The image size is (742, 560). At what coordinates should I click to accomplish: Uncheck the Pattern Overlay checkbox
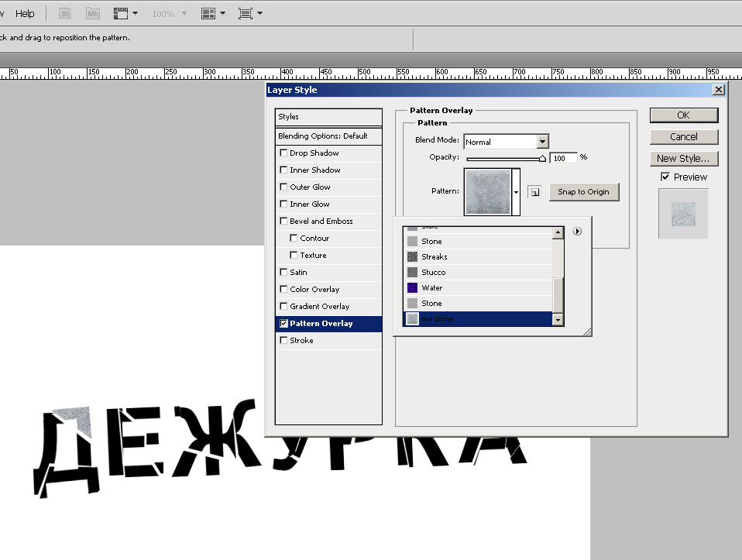[284, 323]
